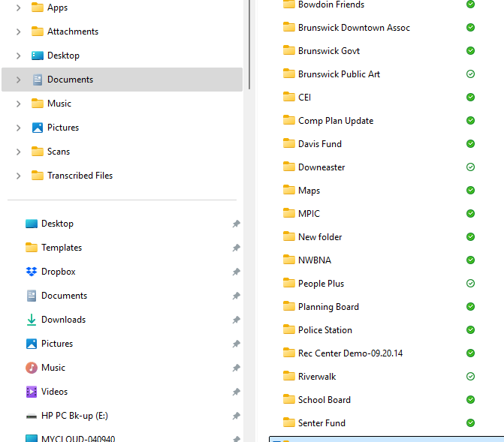The height and width of the screenshot is (442, 504).
Task: Expand the Transcribed Files chevron
Action: point(18,176)
